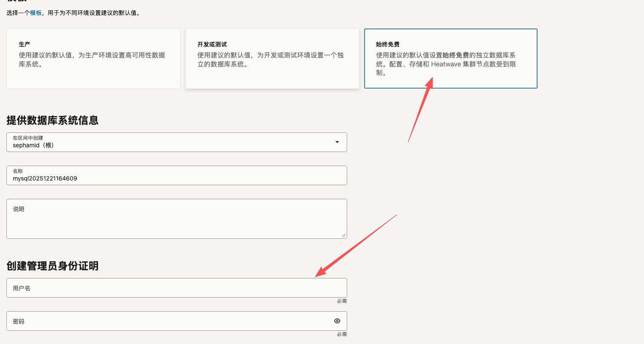Click the 开发或测试 card title text
Viewport: 644px width, 344px height.
pyautogui.click(x=212, y=44)
